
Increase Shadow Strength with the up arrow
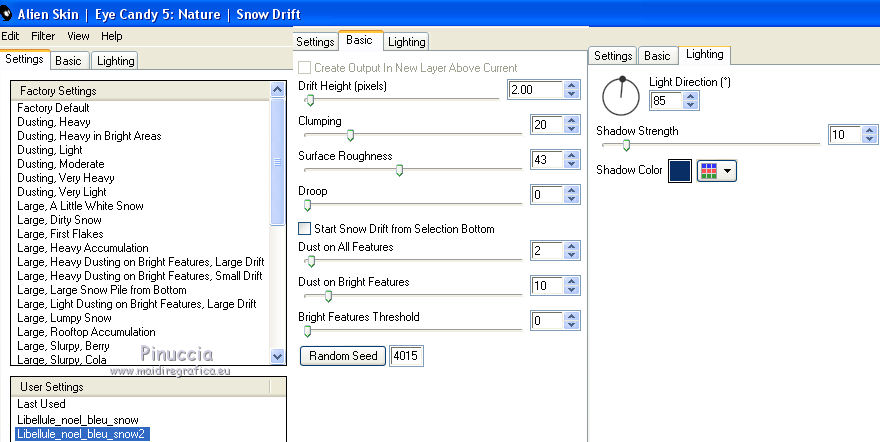click(x=869, y=130)
